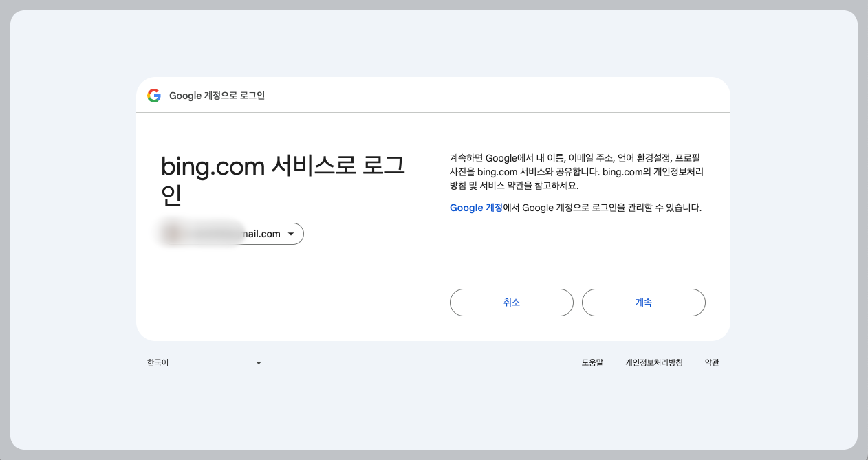
Task: Open the 개인정보처리방침 privacy link
Action: (x=654, y=362)
